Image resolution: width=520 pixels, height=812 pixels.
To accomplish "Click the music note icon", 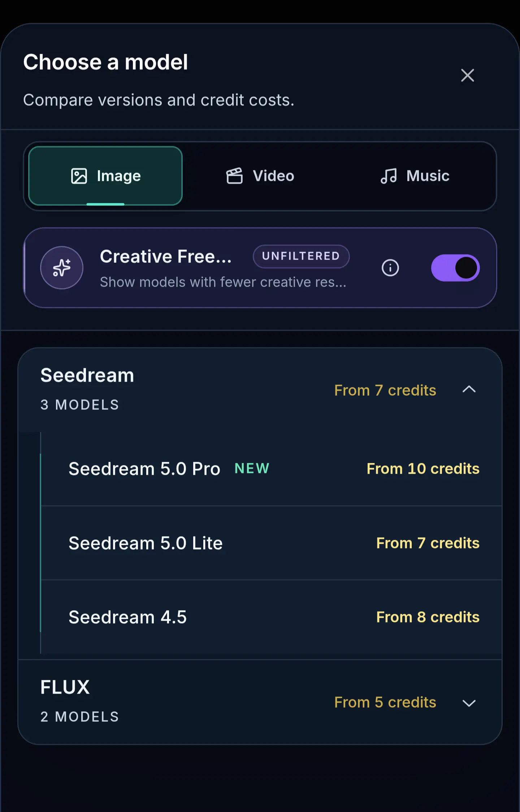I will pyautogui.click(x=389, y=176).
